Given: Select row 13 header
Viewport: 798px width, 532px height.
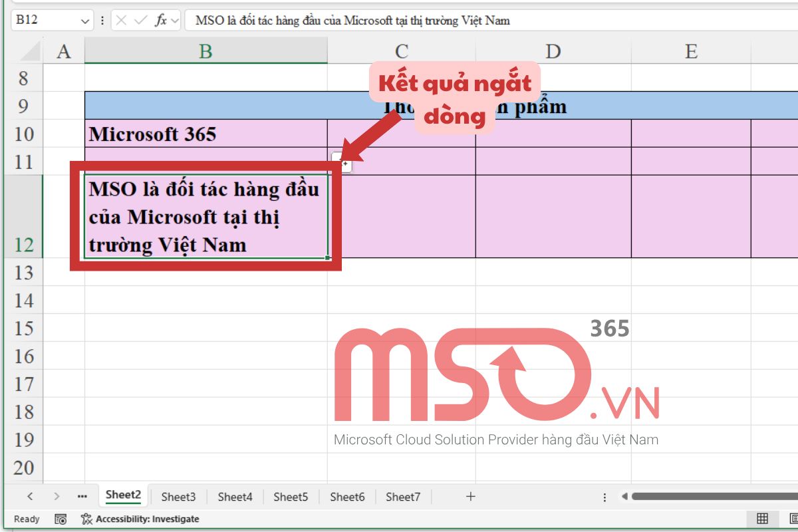Looking at the screenshot, I should click(24, 272).
